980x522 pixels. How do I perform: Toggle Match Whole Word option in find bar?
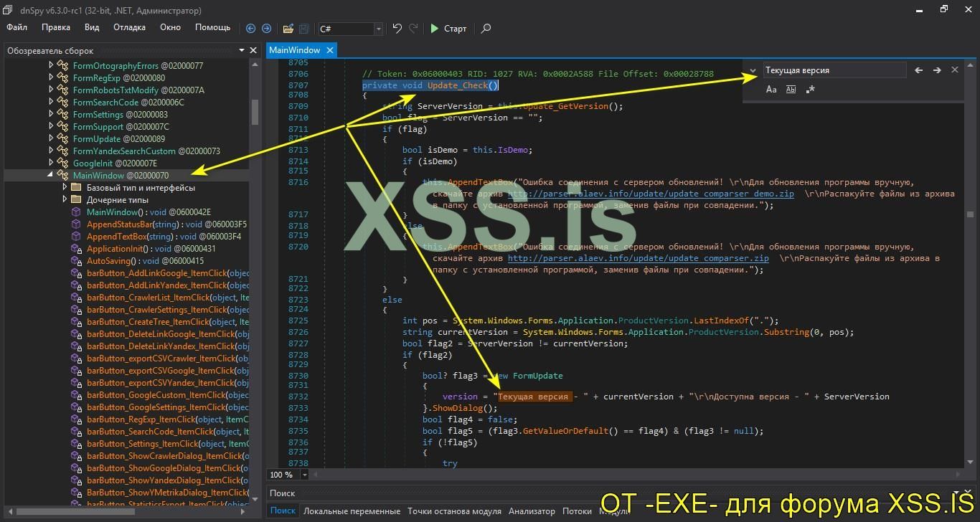point(791,90)
